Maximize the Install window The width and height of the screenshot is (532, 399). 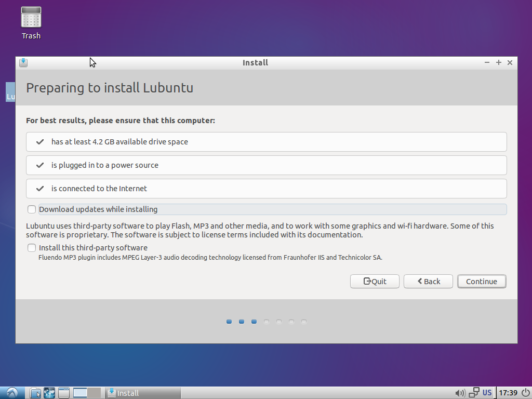498,62
